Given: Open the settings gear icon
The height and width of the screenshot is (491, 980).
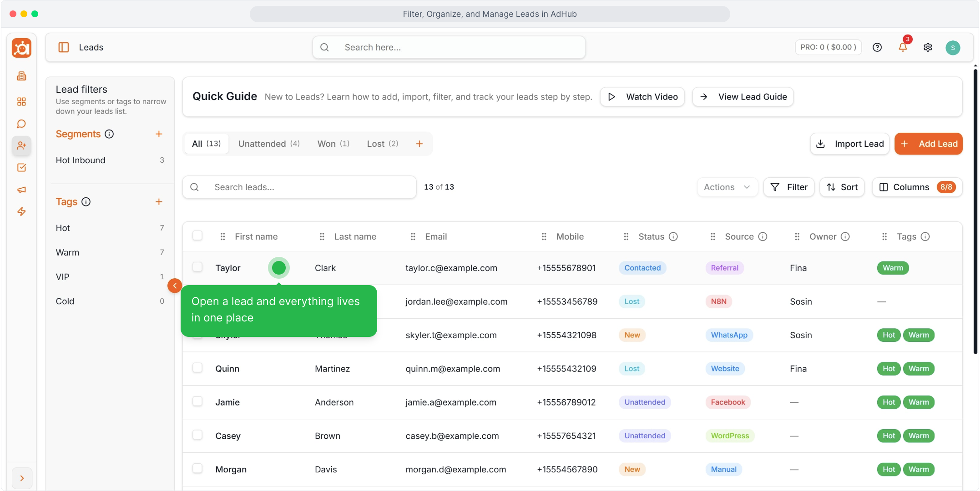Looking at the screenshot, I should [x=928, y=47].
